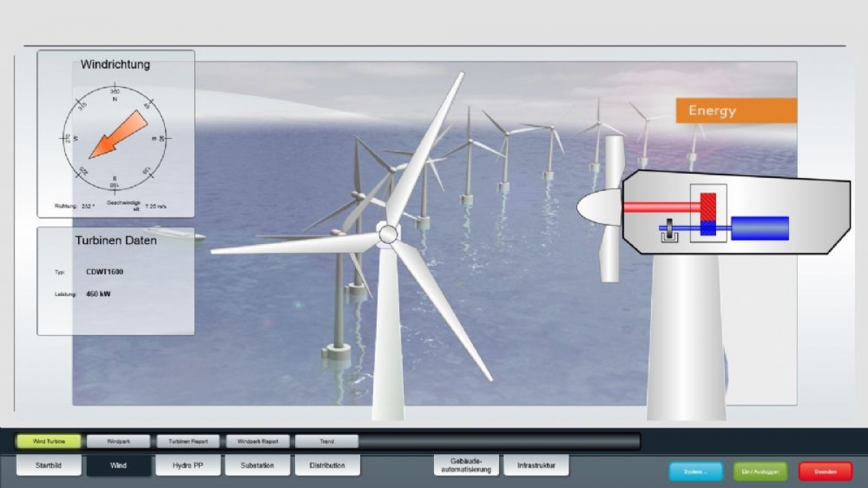Open the Trend tab
The height and width of the screenshot is (488, 868).
[x=326, y=441]
